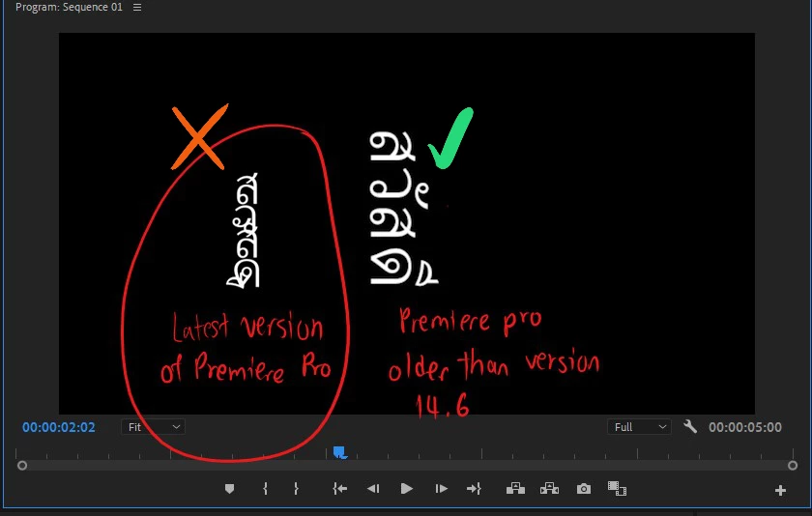Click the current timecode 00:00:02:02

coord(59,427)
